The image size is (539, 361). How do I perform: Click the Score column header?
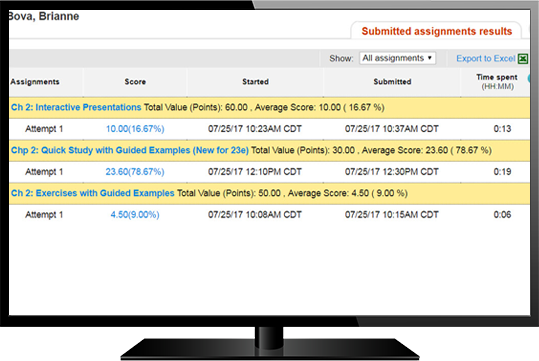pyautogui.click(x=135, y=82)
